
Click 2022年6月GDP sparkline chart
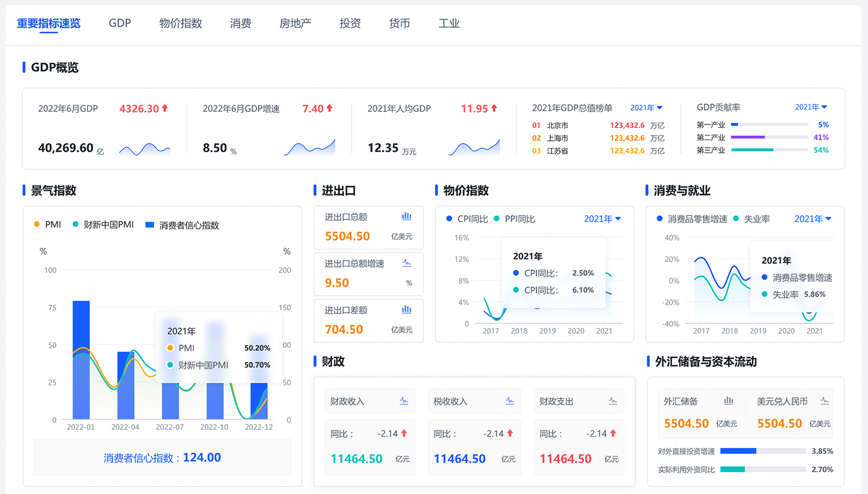[x=145, y=149]
